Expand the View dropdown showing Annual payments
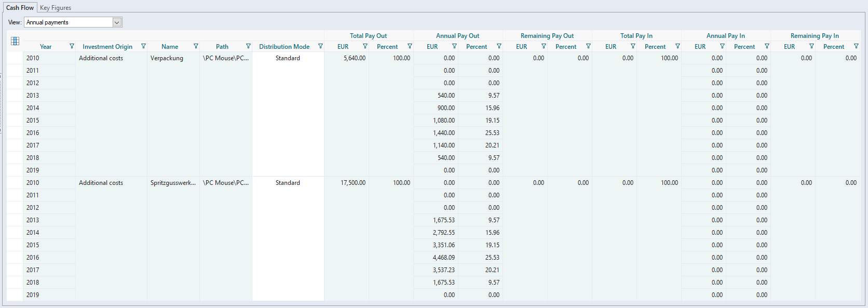 [x=117, y=22]
